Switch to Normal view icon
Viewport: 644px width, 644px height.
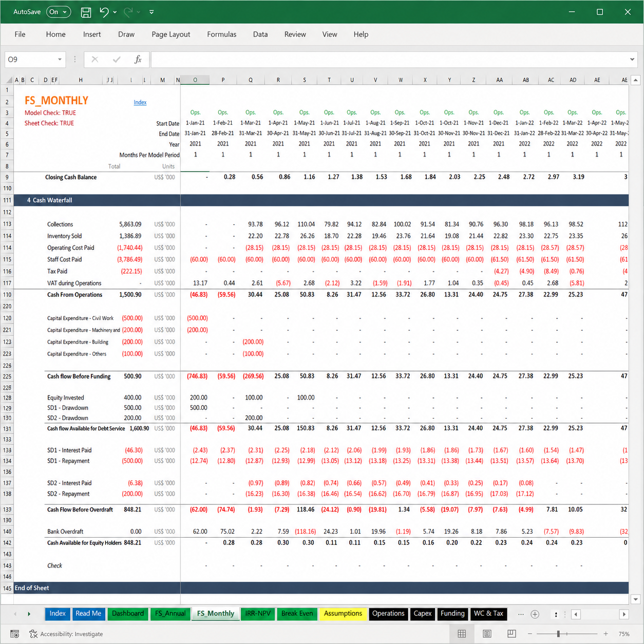(462, 634)
